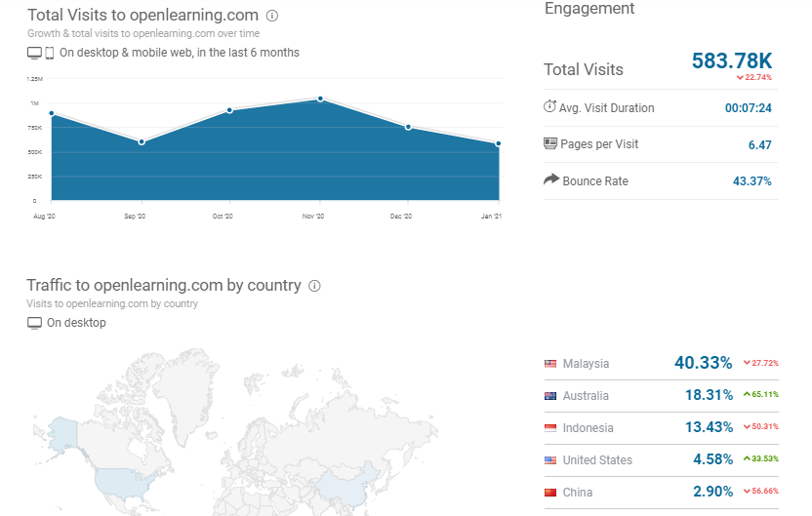Viewport: 812px width, 516px height.
Task: Click the 2.90% China traffic share
Action: tap(713, 492)
